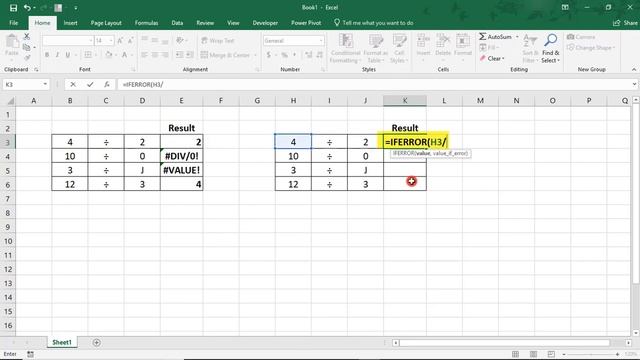
Task: Click the Paste icon in Clipboard group
Action: 12,42
